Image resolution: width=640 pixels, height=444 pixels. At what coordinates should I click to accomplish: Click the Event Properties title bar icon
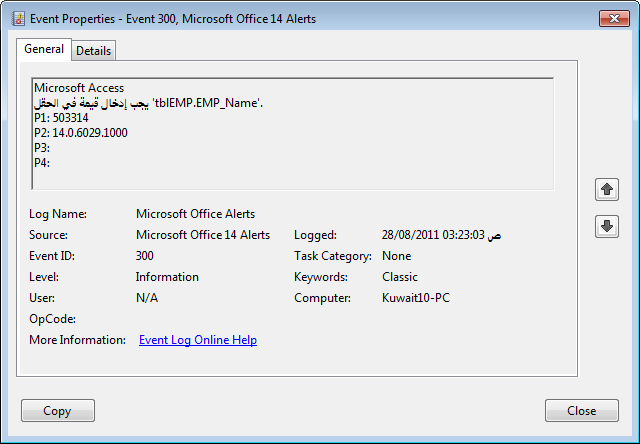[x=17, y=18]
